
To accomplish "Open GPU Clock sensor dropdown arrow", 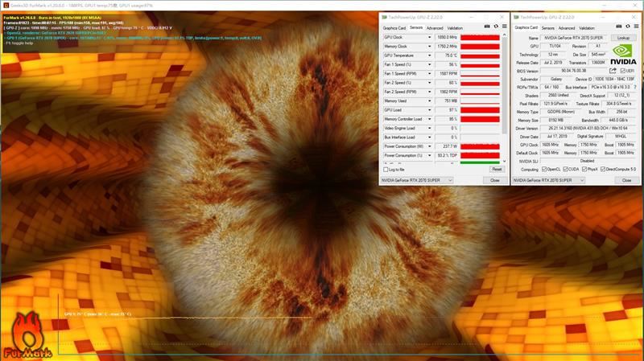I will coord(430,37).
